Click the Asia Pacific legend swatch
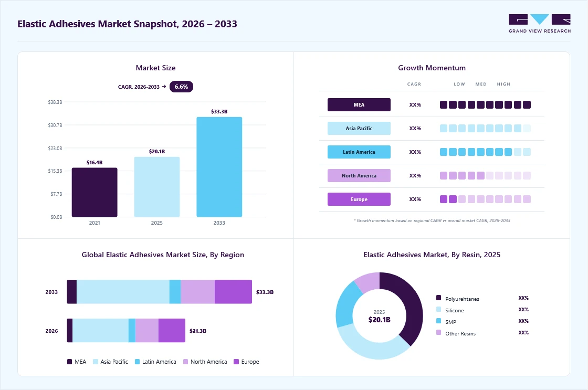Screen dimensions: 588x390 click(x=95, y=362)
